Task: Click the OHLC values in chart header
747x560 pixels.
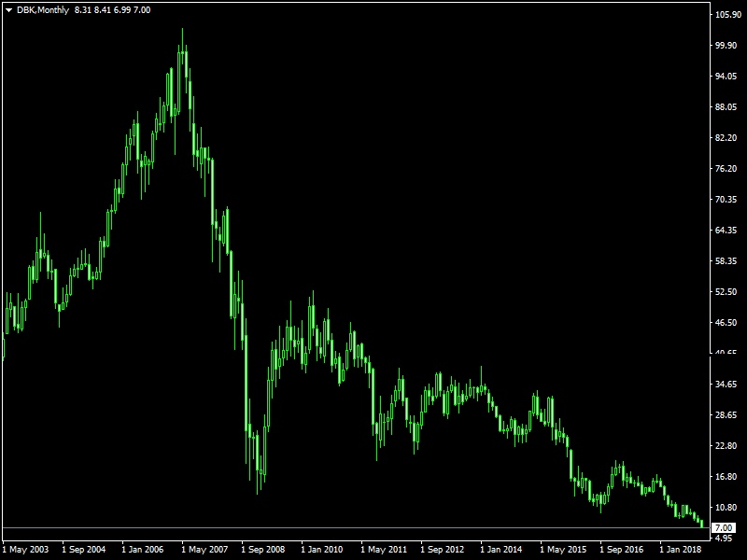Action: [112, 9]
